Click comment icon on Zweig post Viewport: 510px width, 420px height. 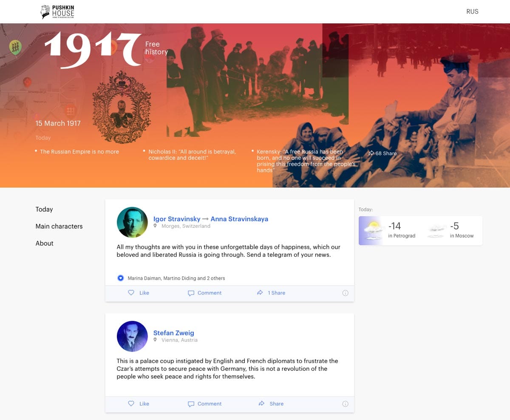coord(191,404)
